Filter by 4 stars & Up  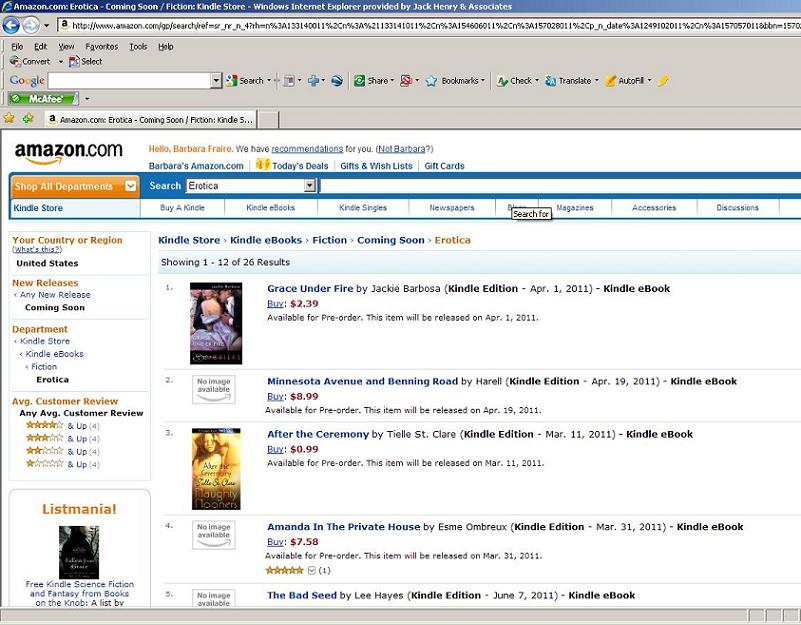63,426
